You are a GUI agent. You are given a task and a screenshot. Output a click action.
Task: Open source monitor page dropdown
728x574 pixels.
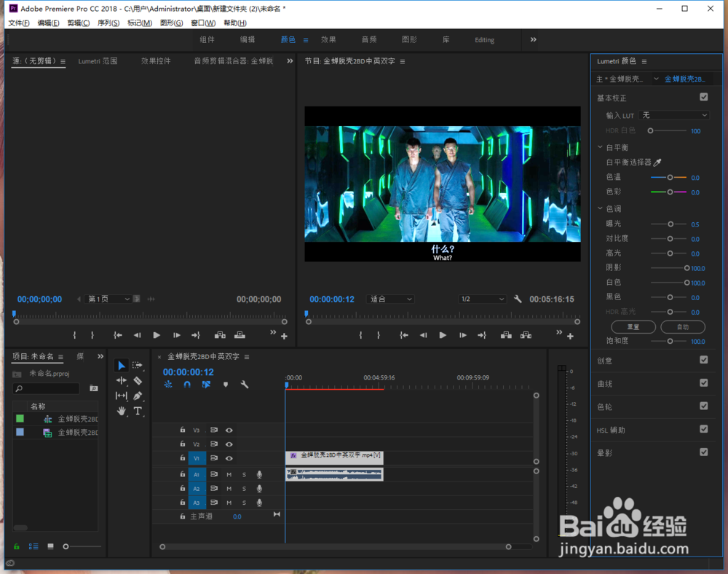pos(108,299)
